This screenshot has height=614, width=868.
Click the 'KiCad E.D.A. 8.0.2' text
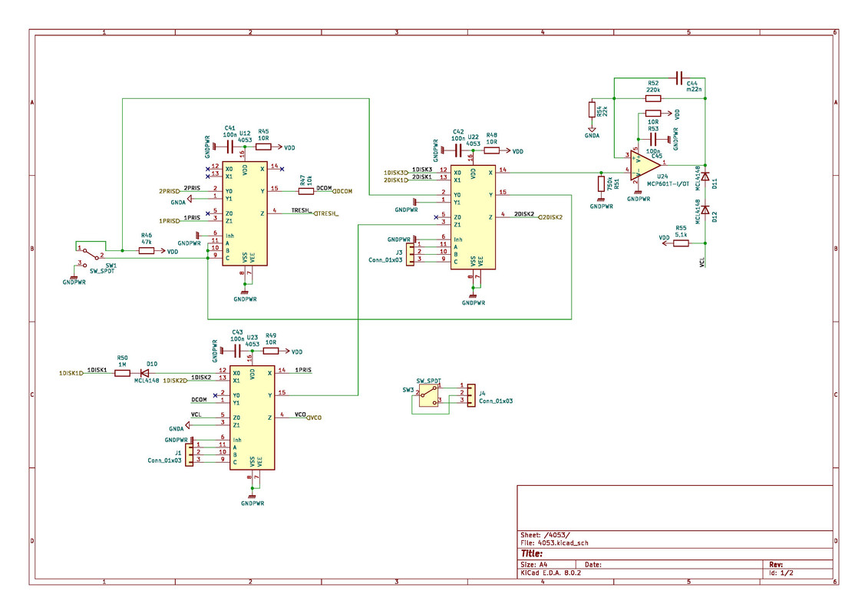[551, 573]
